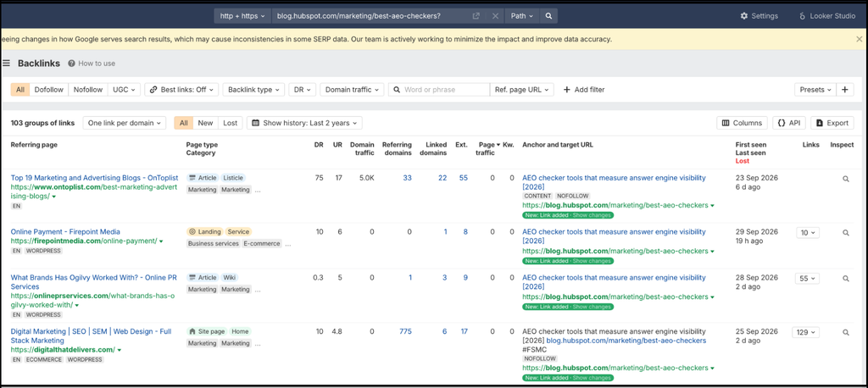Click linked domains value 22

pos(442,178)
